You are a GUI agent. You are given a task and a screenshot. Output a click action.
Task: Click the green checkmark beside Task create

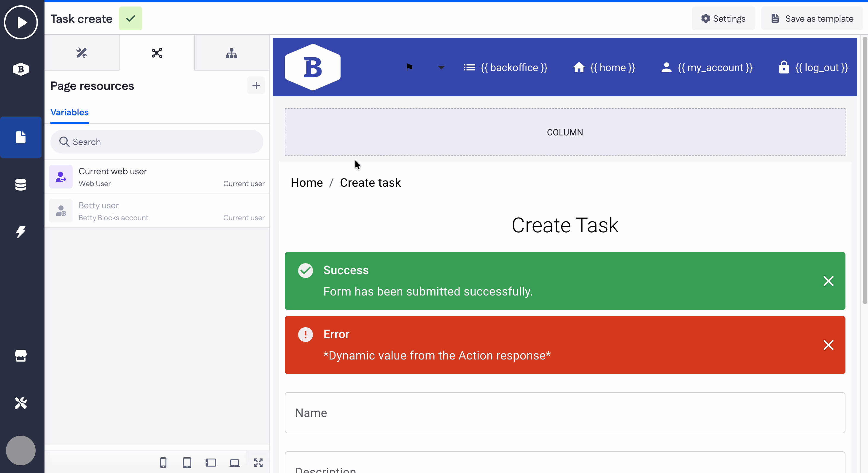point(131,18)
